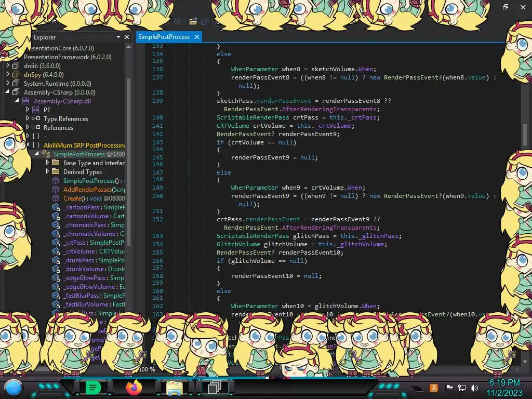The height and width of the screenshot is (399, 532).
Task: Click the Assembly-CSharp.dll module icon
Action: [26, 101]
